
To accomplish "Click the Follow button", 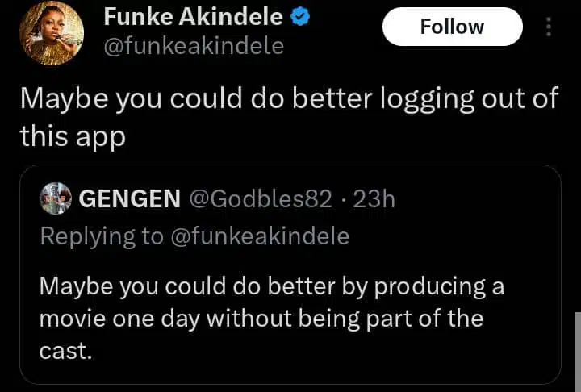I will point(452,27).
